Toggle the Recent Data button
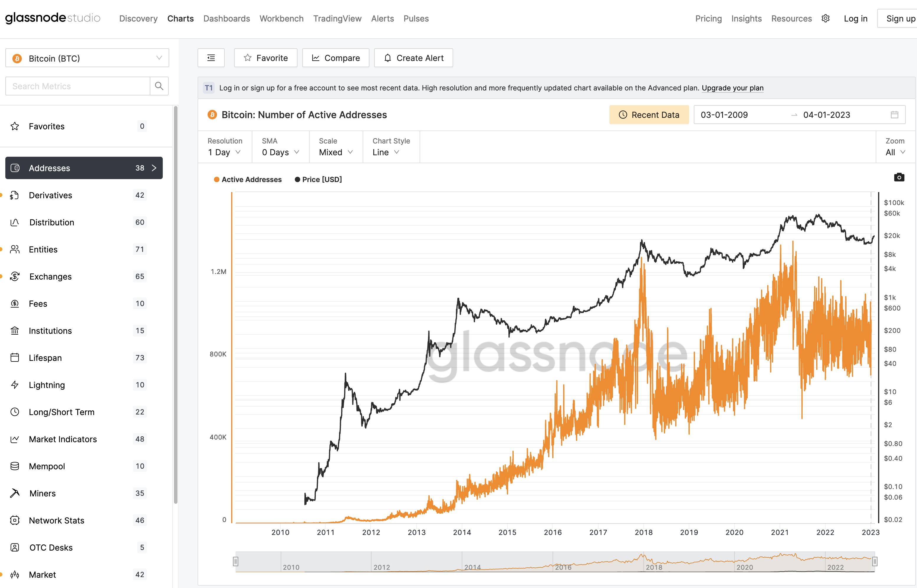The height and width of the screenshot is (588, 917). [649, 115]
